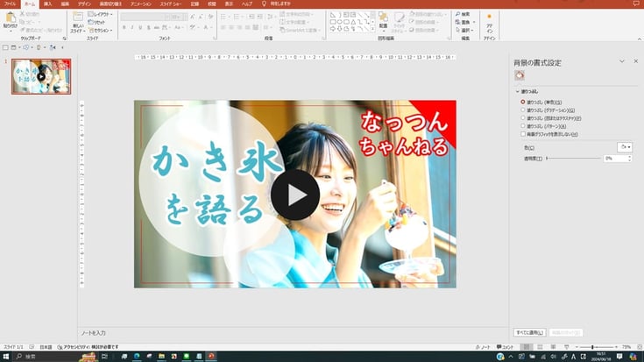
Task: Click the Bold (B) font button
Action: click(x=124, y=27)
